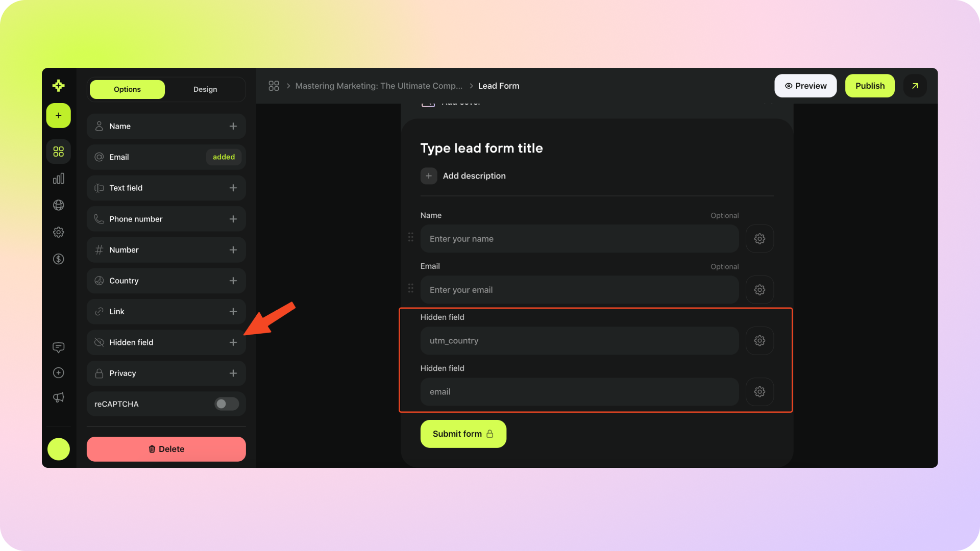Click the Type lead form title heading
The width and height of the screenshot is (980, 551).
pos(481,148)
